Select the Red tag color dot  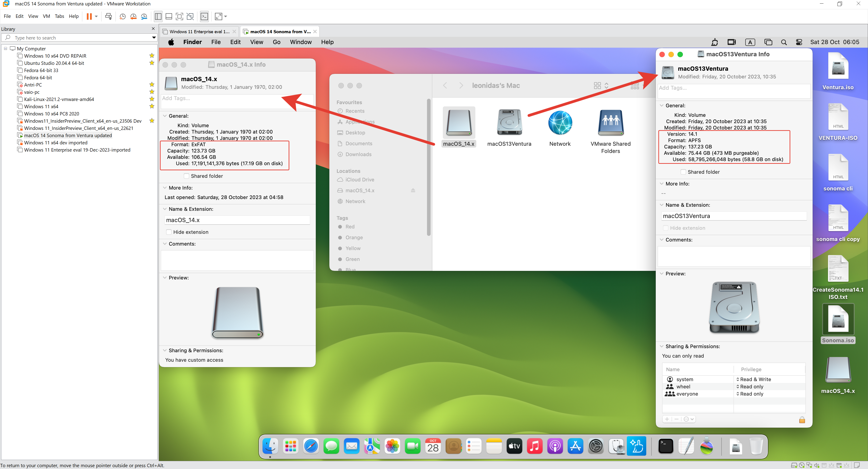340,227
